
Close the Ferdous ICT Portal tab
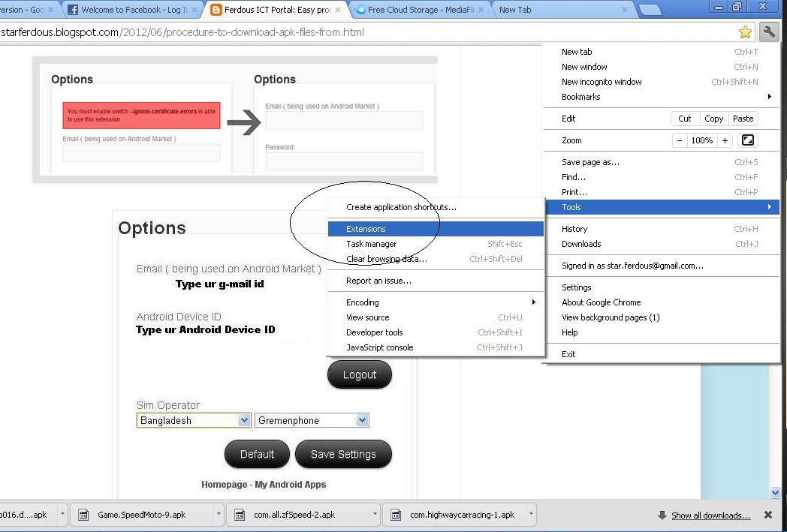pos(338,10)
